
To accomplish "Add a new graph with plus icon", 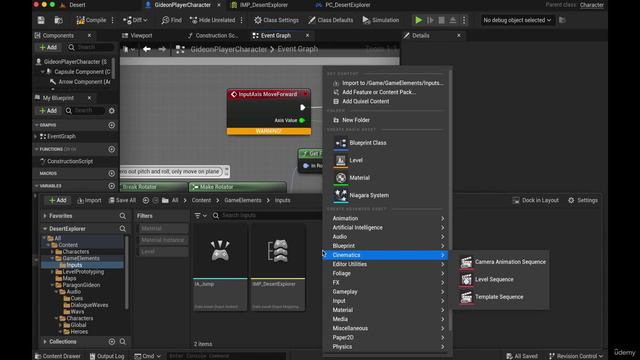I will click(111, 125).
